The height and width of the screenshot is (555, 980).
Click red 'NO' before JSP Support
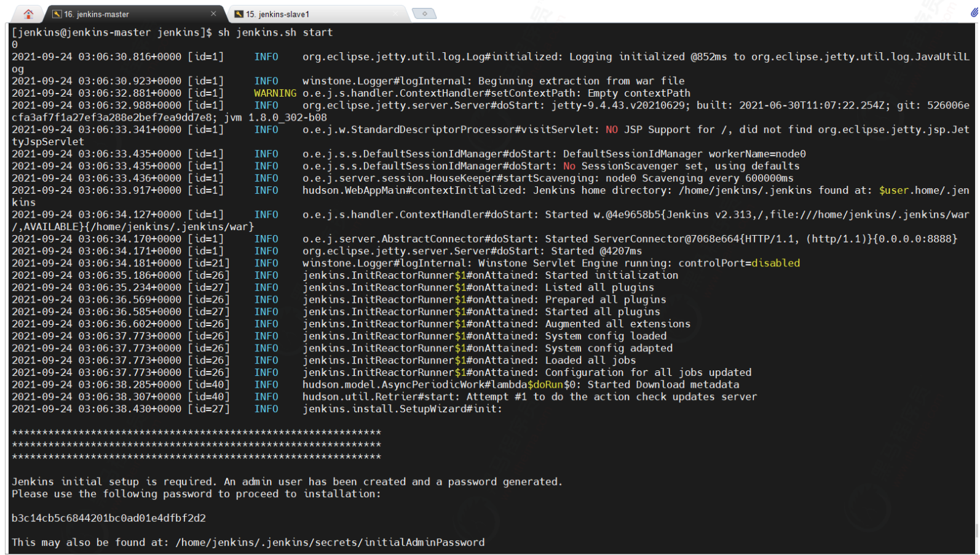612,129
